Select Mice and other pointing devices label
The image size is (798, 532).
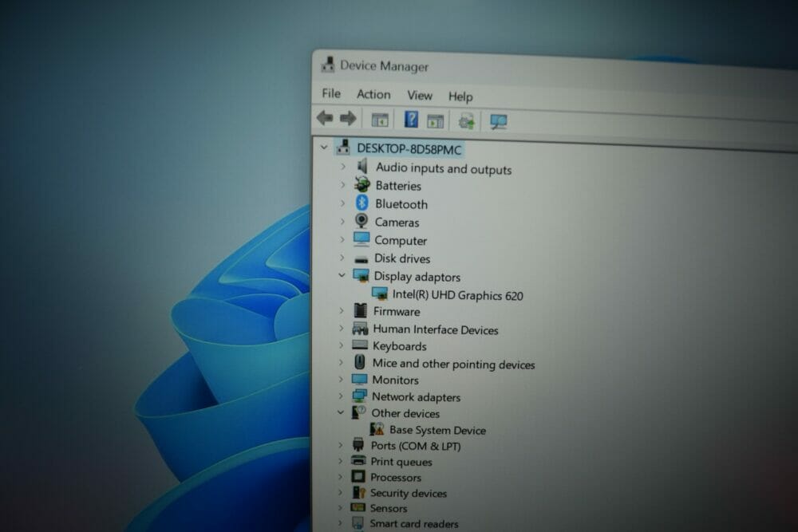(x=453, y=365)
